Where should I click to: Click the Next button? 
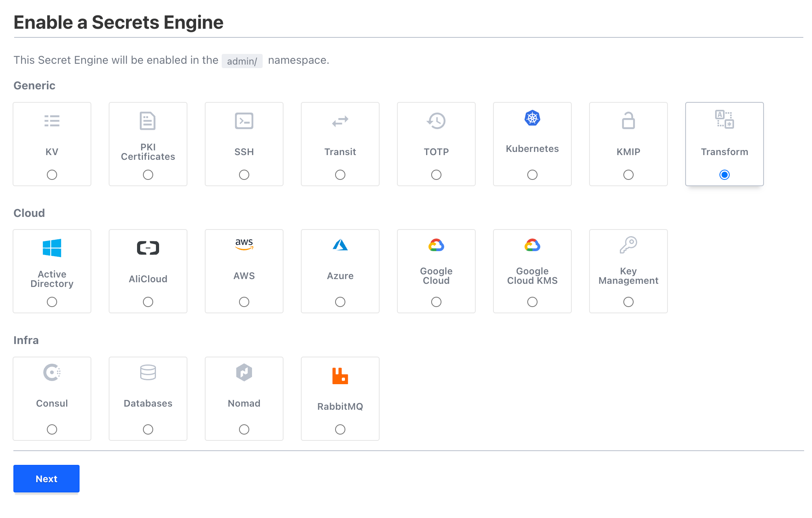[x=46, y=479]
